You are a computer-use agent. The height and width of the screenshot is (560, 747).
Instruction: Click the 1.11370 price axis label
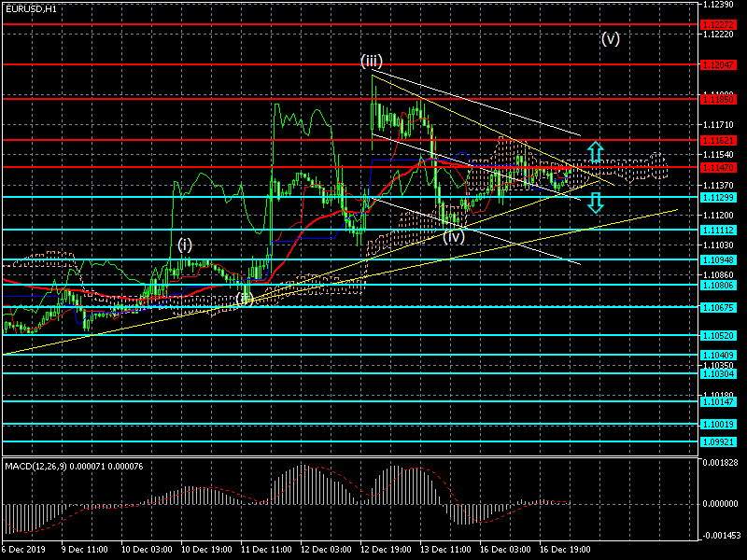coord(718,185)
